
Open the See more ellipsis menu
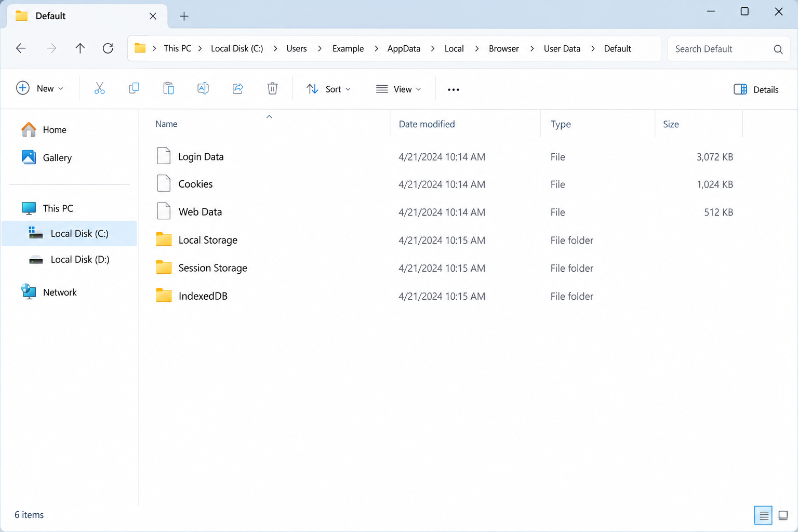click(454, 89)
